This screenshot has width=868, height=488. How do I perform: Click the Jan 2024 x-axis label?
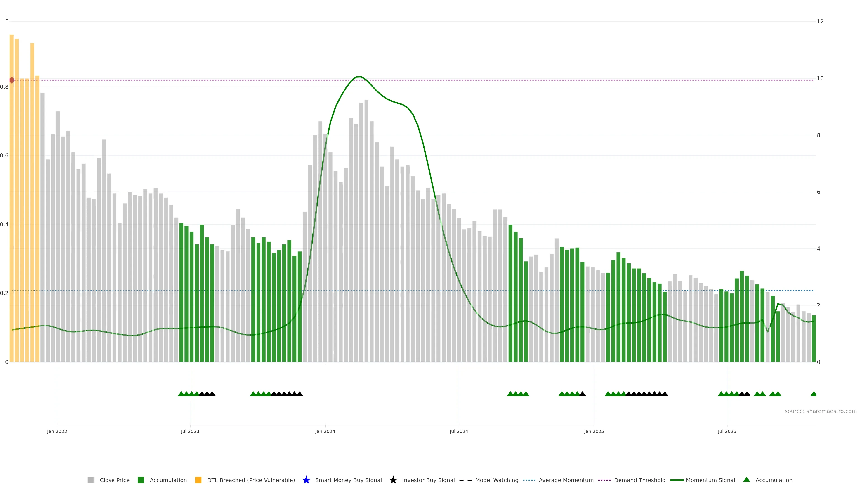pyautogui.click(x=325, y=432)
